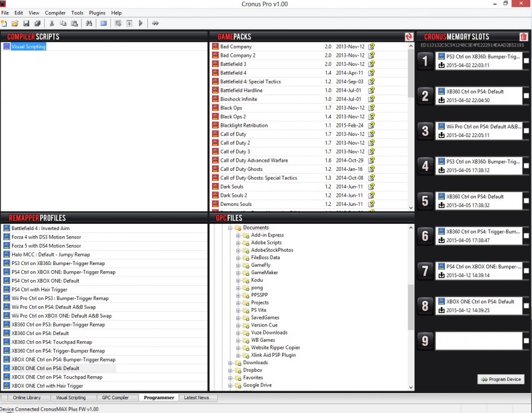Screen dimensions: 532x413
Task: Tick the checkbox for empty slot 9
Action: click(x=526, y=341)
